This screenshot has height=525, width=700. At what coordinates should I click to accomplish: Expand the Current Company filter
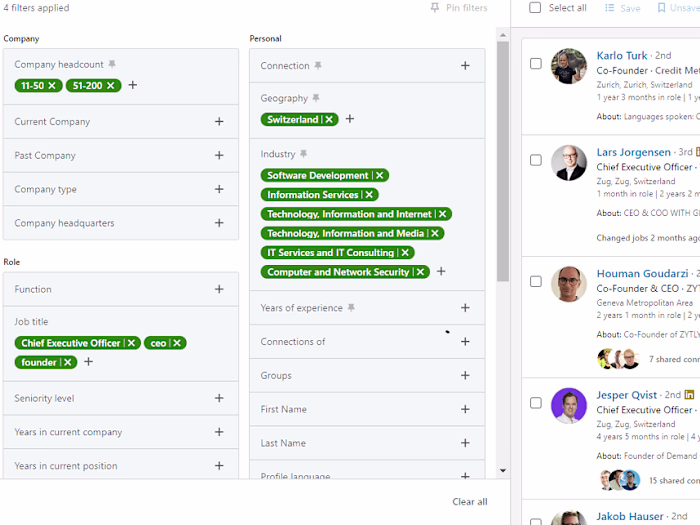click(x=121, y=121)
